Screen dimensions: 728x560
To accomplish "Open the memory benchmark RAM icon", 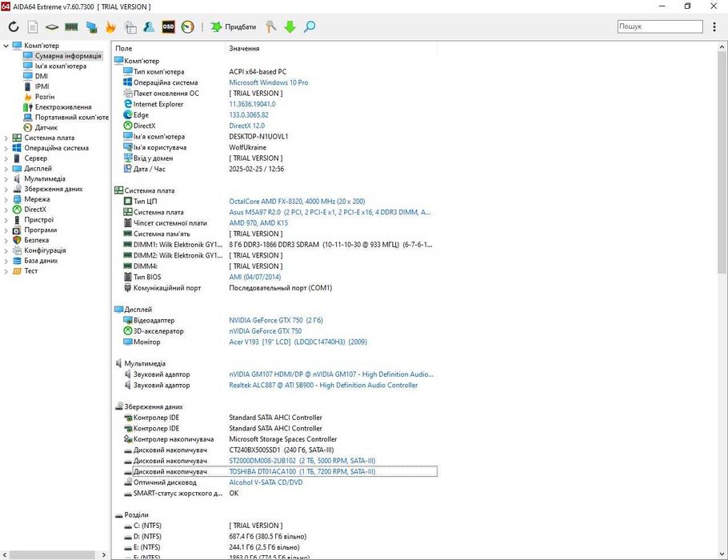I will pos(71,27).
